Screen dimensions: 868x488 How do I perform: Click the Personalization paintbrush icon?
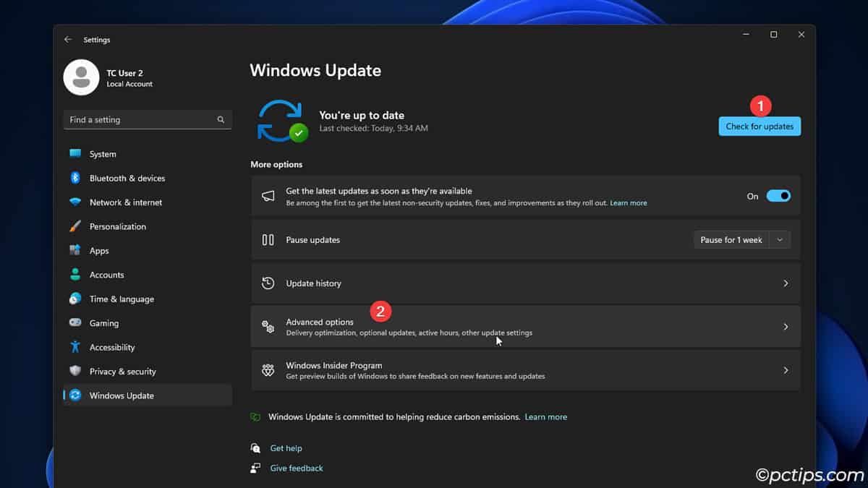[x=75, y=226]
